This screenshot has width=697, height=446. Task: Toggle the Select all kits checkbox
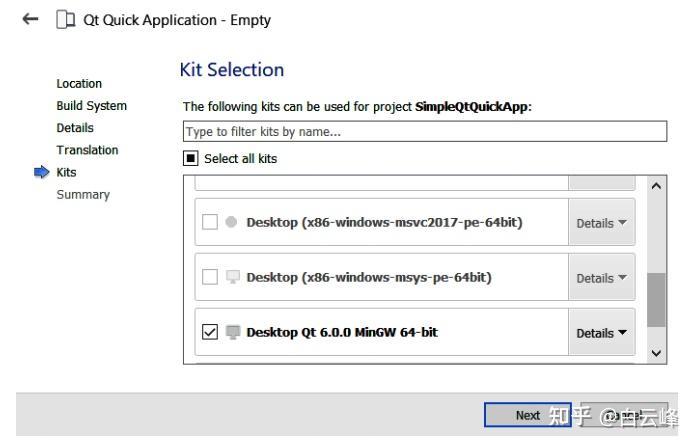tap(191, 158)
